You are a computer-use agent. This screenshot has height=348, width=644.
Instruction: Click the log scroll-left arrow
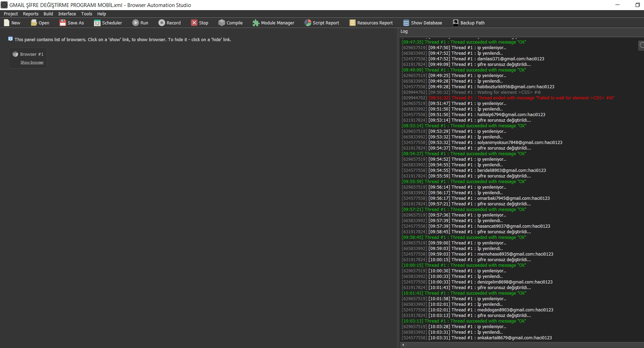click(403, 345)
